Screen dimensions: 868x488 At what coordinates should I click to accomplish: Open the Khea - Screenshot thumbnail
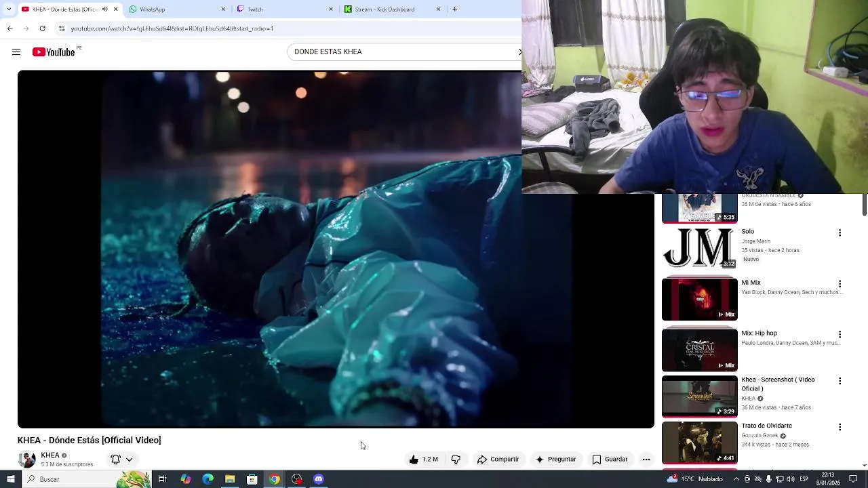(699, 396)
